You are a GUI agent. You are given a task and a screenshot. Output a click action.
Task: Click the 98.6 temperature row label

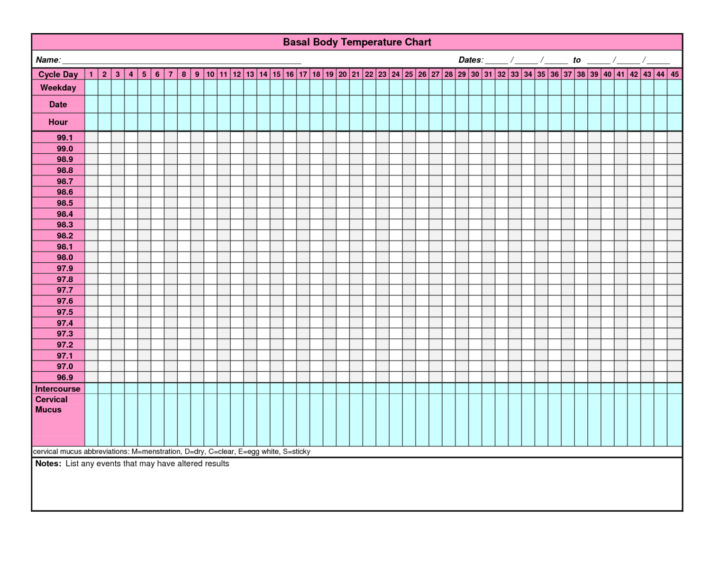pos(64,192)
